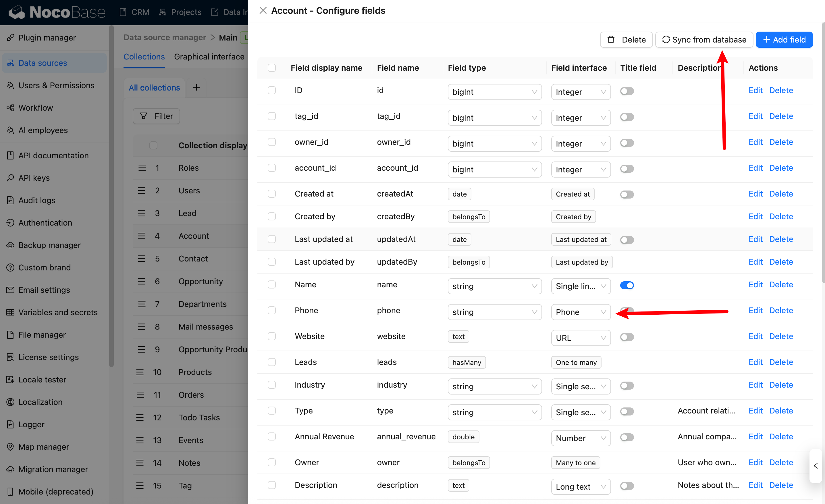Click the Map manager pin icon
Viewport: 825px width, 504px height.
pos(10,447)
